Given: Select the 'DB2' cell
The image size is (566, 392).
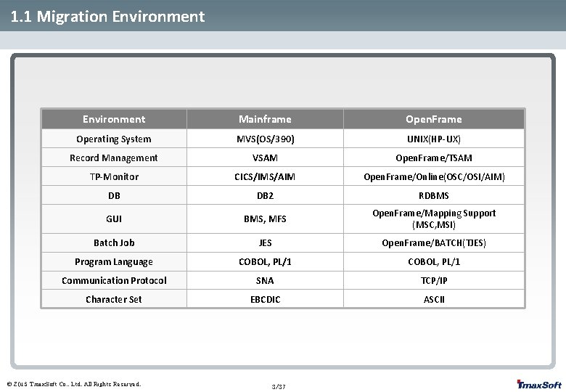Looking at the screenshot, I should click(265, 195).
